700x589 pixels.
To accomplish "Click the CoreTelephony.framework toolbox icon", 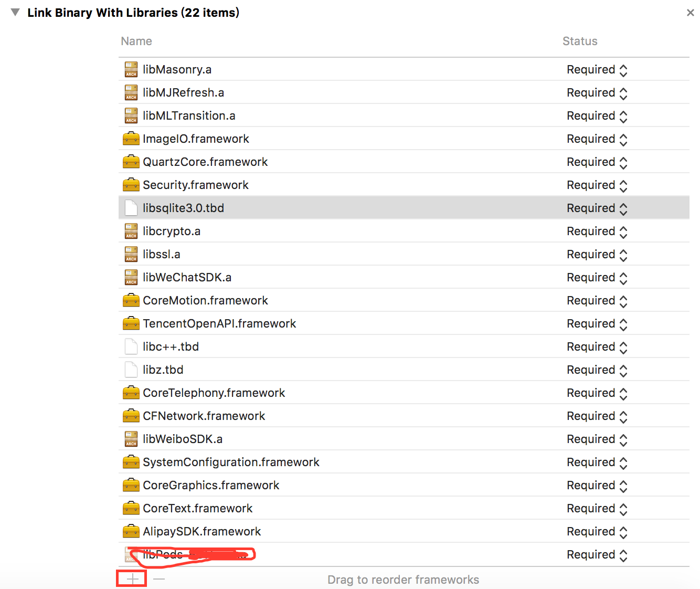I will pyautogui.click(x=131, y=393).
